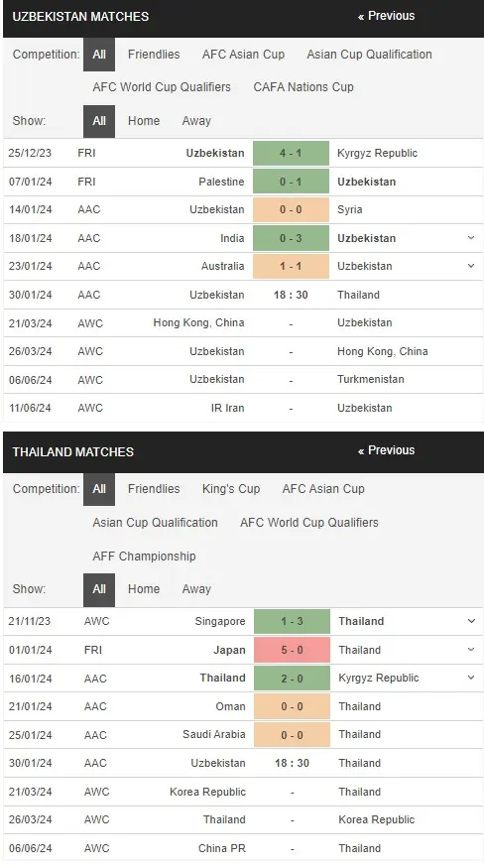Expand the India vs Uzbekistan match details

point(471,238)
